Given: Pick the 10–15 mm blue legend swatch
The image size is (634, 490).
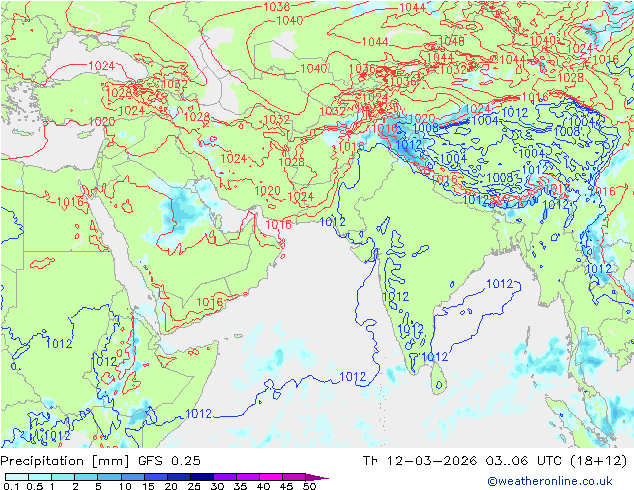Looking at the screenshot, I should pyautogui.click(x=132, y=477).
